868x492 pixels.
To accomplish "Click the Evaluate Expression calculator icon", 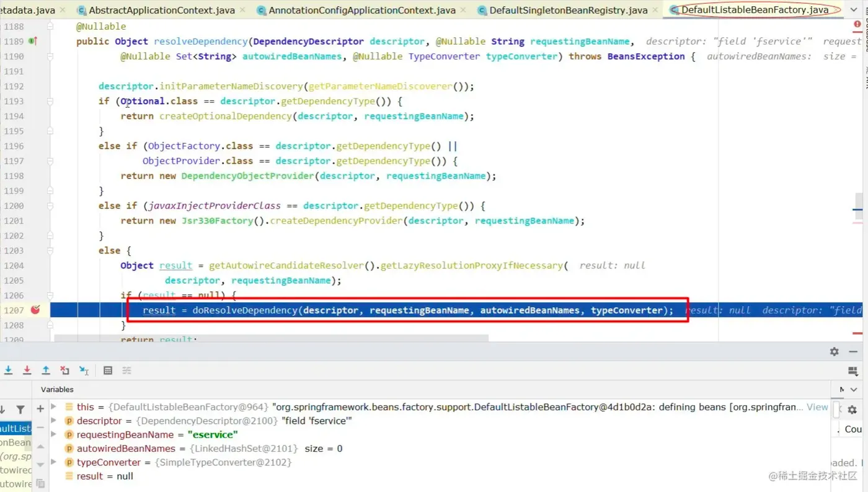I will 108,371.
